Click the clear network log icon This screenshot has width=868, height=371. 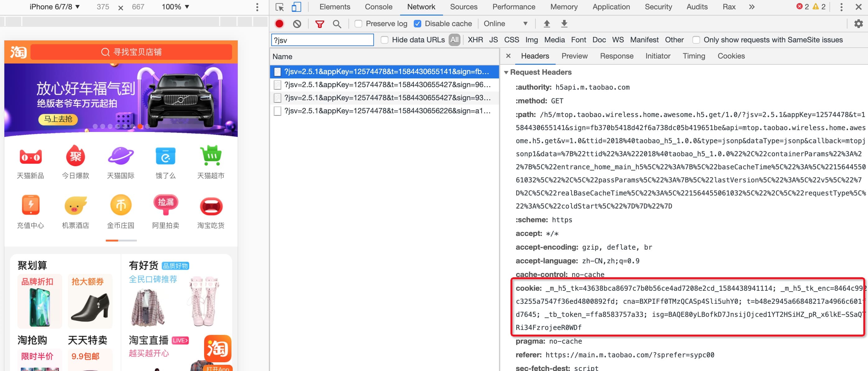[x=297, y=24]
